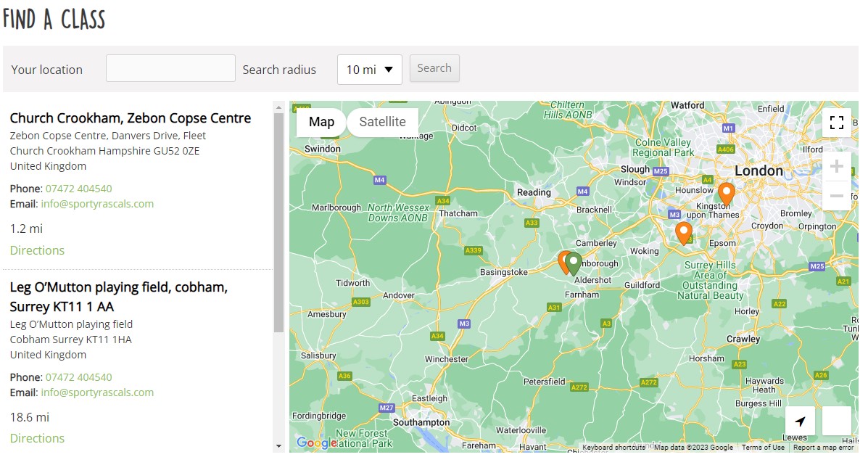Click the current location arrow icon
The image size is (868, 473).
pyautogui.click(x=800, y=421)
